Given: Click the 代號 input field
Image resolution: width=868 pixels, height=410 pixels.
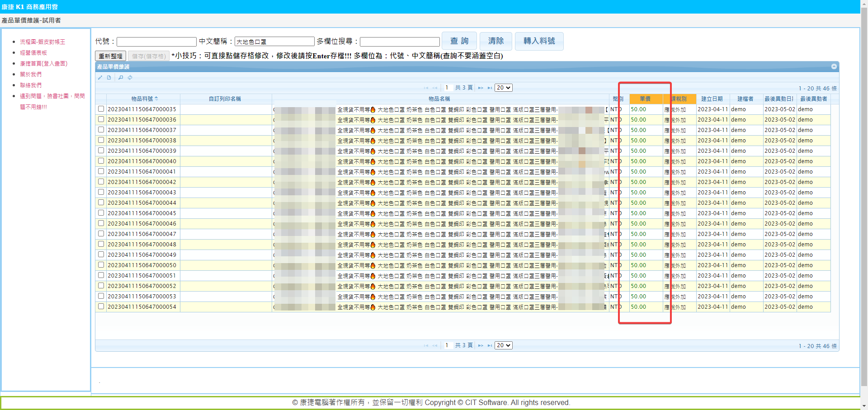Looking at the screenshot, I should 156,42.
